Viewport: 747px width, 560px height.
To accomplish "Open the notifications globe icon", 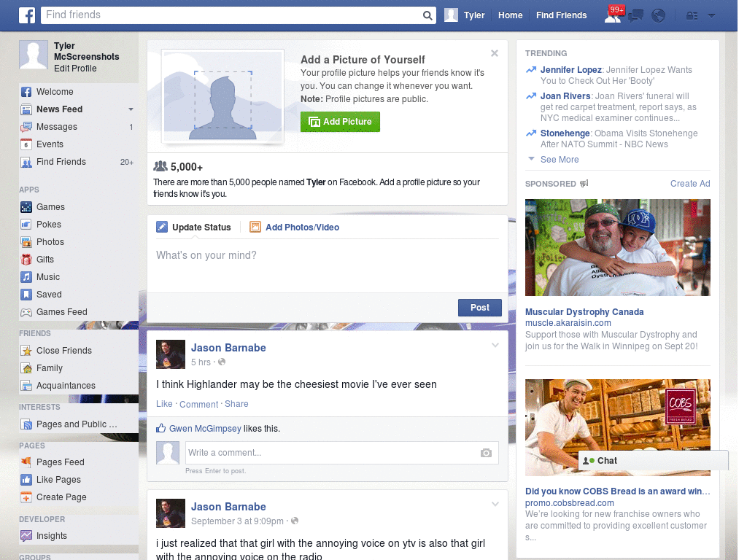I will click(659, 16).
